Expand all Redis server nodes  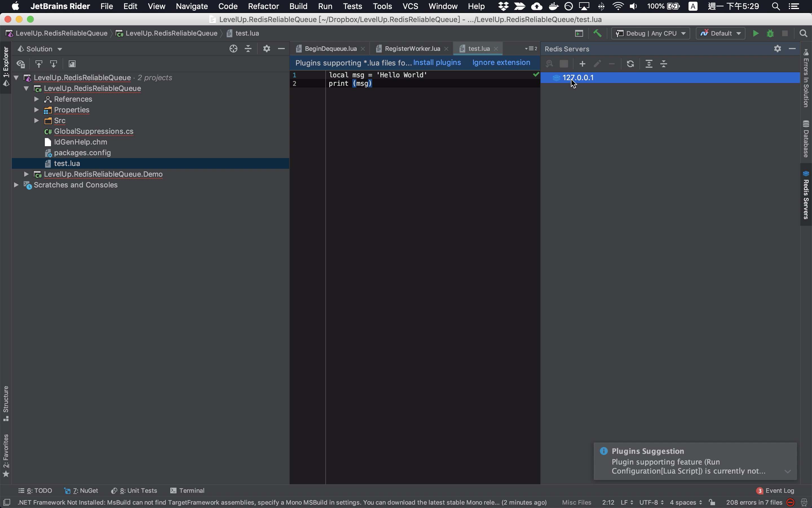tap(649, 64)
